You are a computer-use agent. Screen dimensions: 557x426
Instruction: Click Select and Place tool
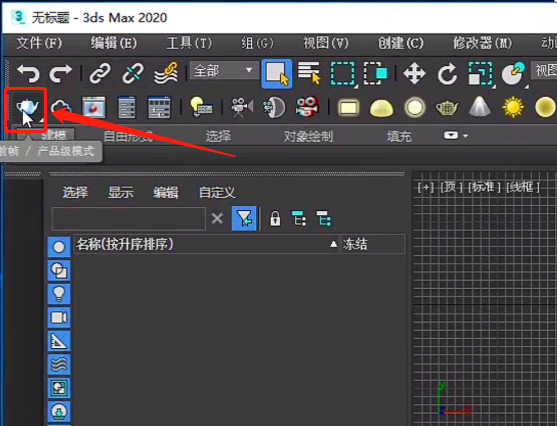click(x=513, y=74)
